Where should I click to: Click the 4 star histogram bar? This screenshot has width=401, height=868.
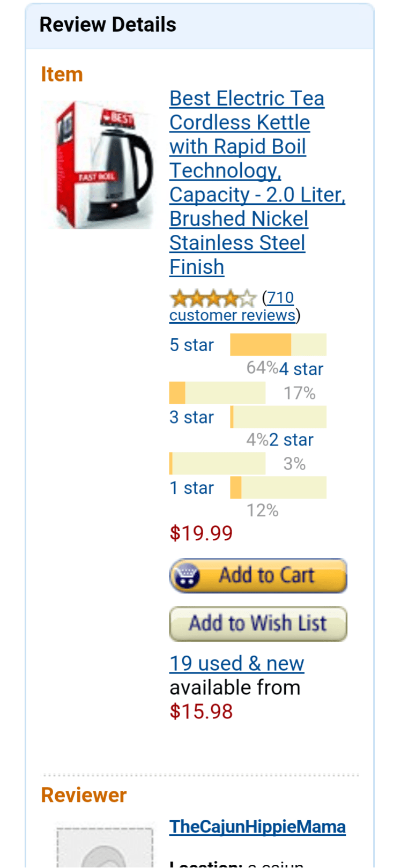point(217,392)
